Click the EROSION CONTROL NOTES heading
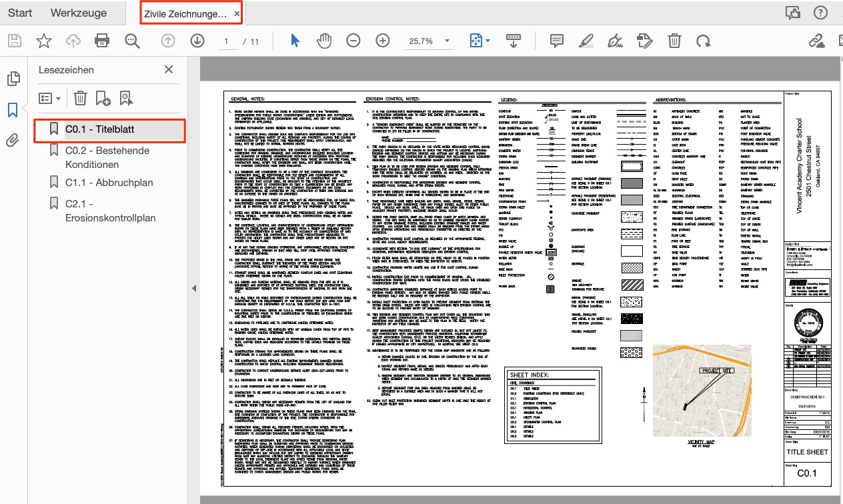The image size is (843, 504). 391,99
